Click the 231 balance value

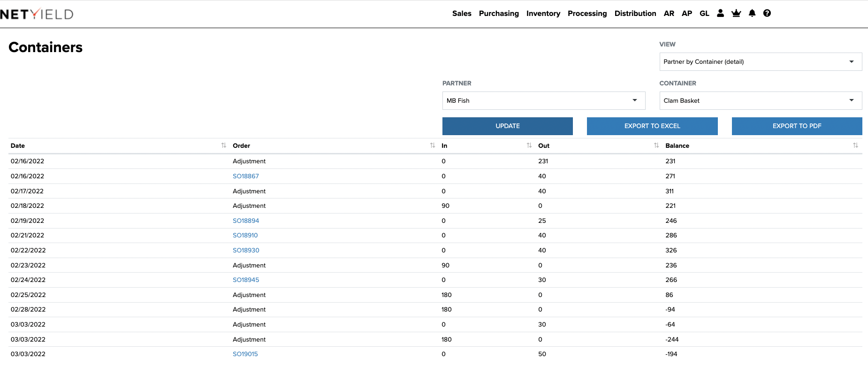(670, 161)
